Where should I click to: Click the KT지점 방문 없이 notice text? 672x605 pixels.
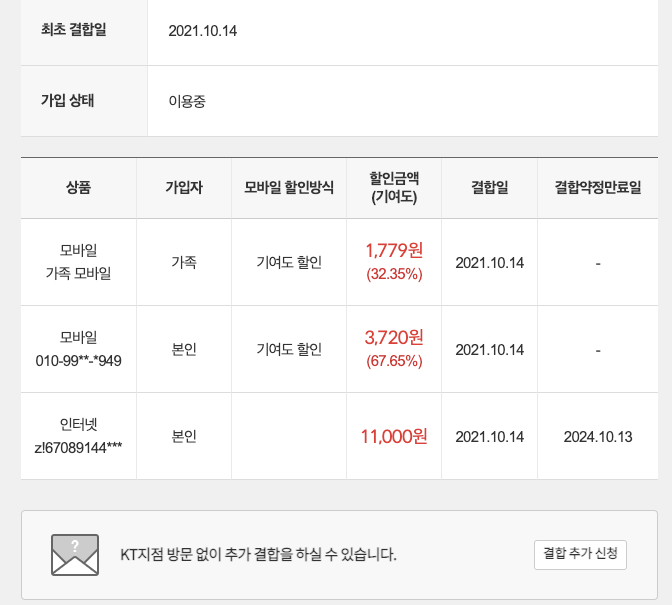coord(258,554)
